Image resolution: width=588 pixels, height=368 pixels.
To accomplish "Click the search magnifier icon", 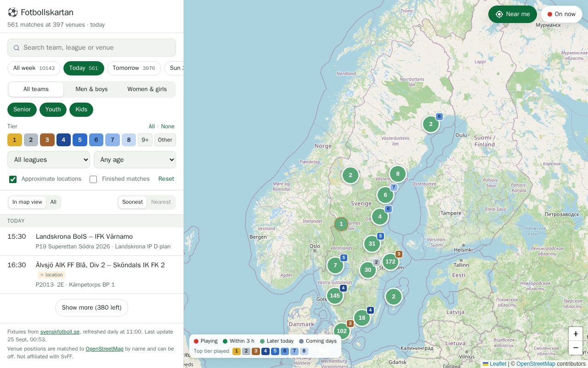I will point(17,48).
